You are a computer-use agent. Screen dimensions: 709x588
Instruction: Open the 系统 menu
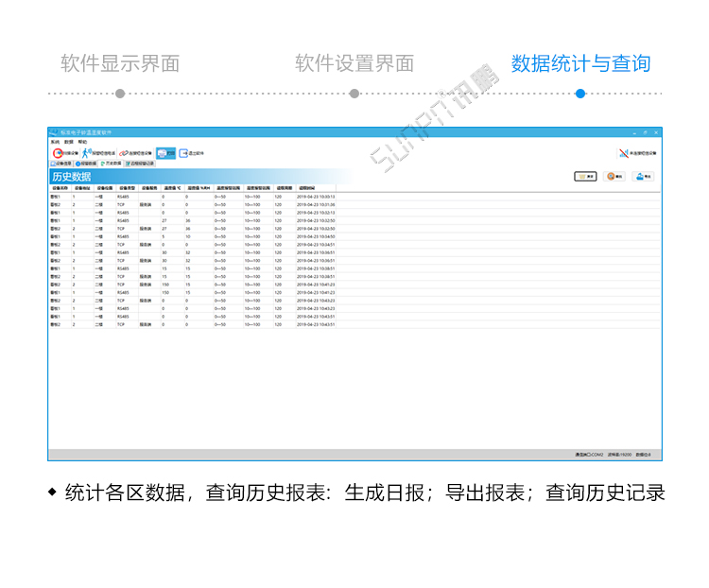tap(55, 141)
